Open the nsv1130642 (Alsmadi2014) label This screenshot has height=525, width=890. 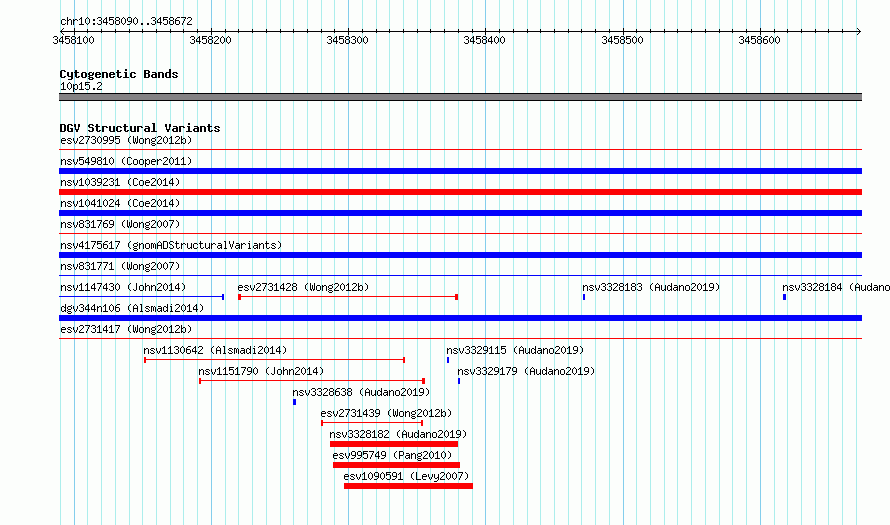(x=215, y=350)
